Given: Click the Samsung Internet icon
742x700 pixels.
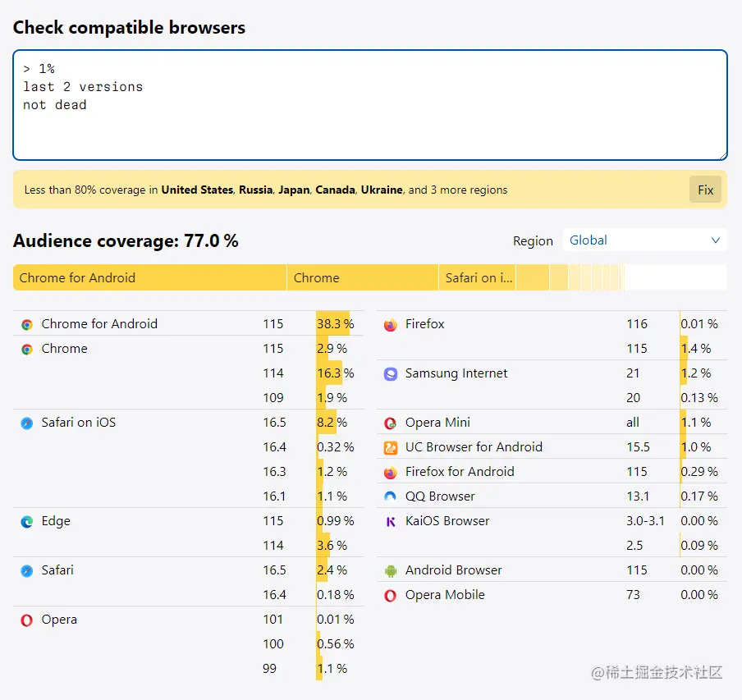Looking at the screenshot, I should pyautogui.click(x=391, y=373).
